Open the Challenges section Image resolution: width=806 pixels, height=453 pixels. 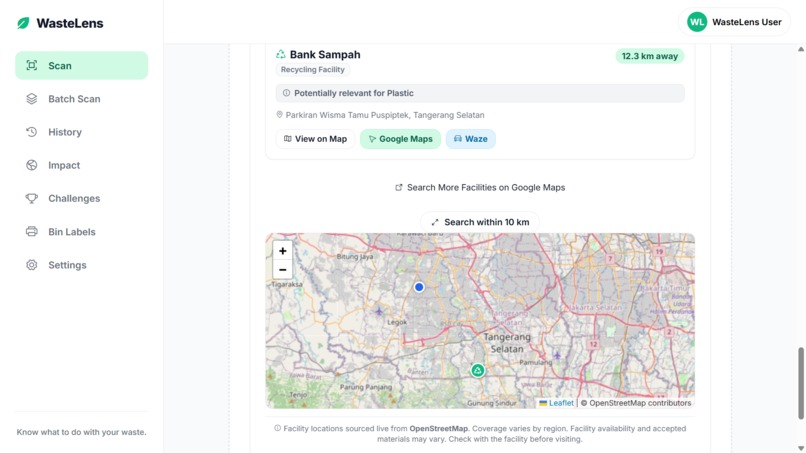point(81,198)
